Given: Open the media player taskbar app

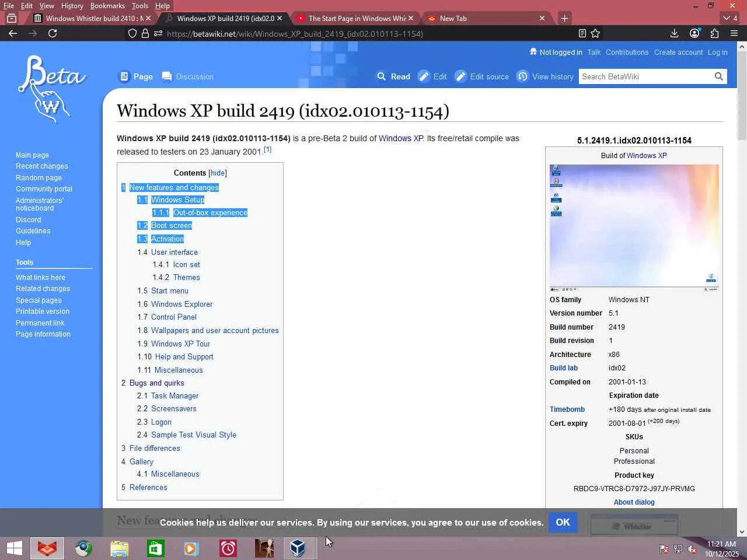Looking at the screenshot, I should (191, 548).
